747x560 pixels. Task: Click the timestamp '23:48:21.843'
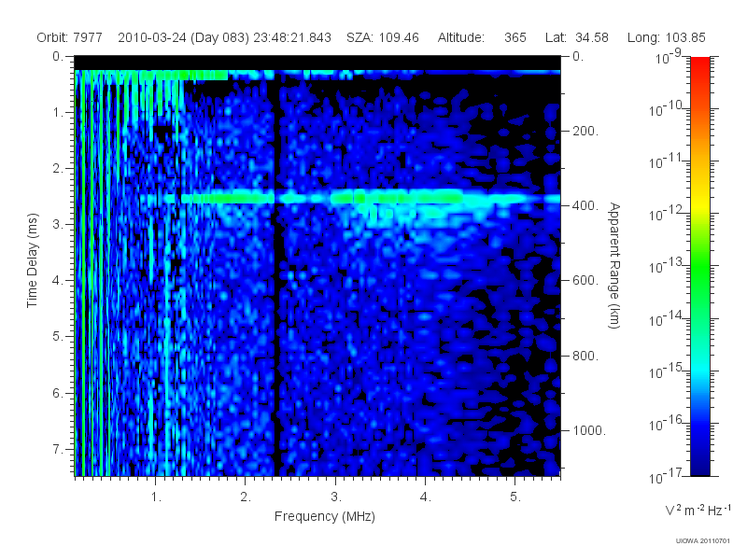(292, 37)
